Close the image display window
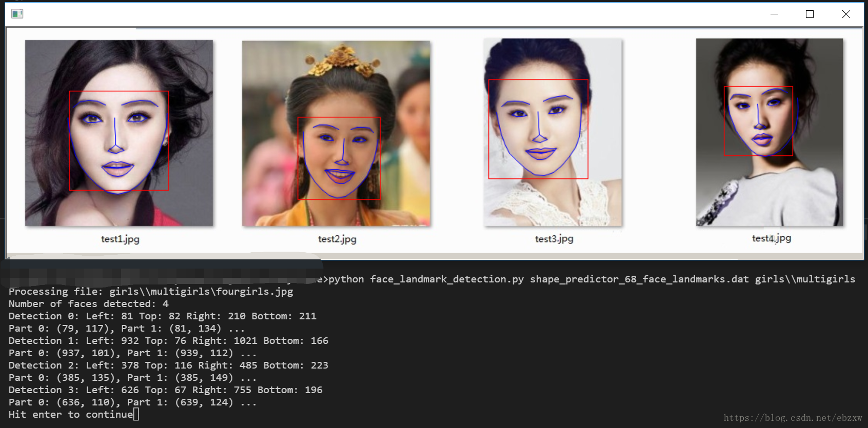Screen dimensions: 868x428 (846, 14)
